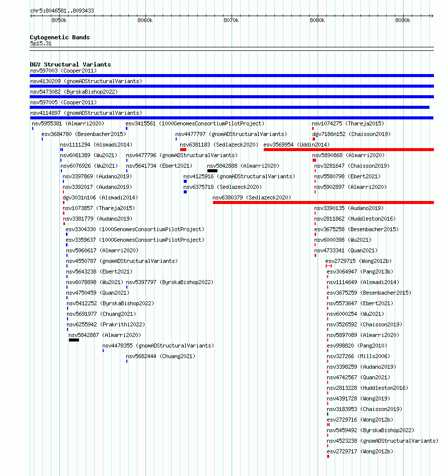Select nsv5397797 (ByrskaBishop2022) label
Image resolution: width=448 pixels, height=476 pixels.
[x=170, y=282]
